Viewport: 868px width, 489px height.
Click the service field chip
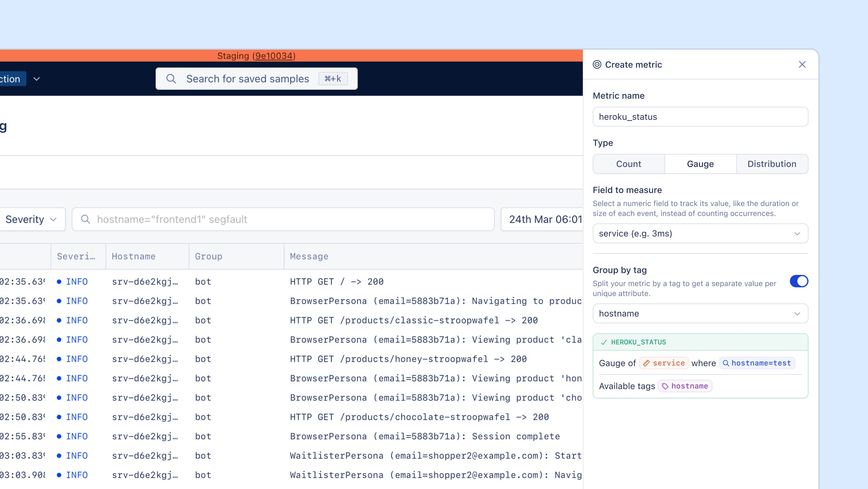664,363
